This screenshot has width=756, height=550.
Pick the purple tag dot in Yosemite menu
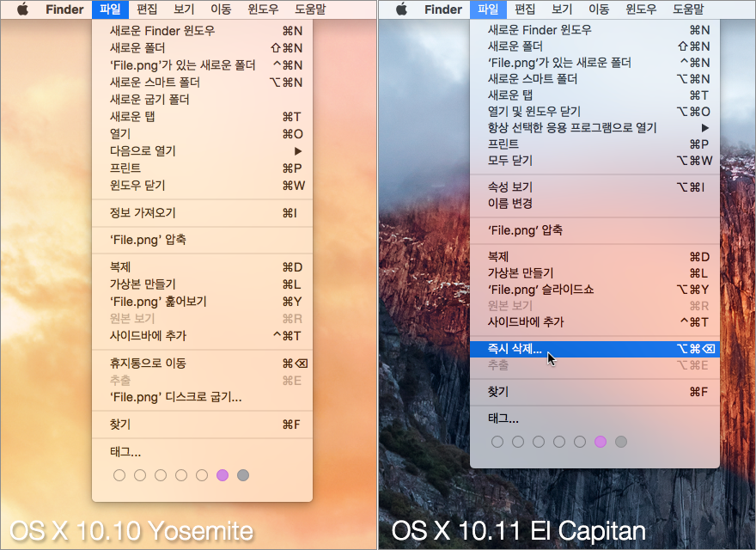223,475
